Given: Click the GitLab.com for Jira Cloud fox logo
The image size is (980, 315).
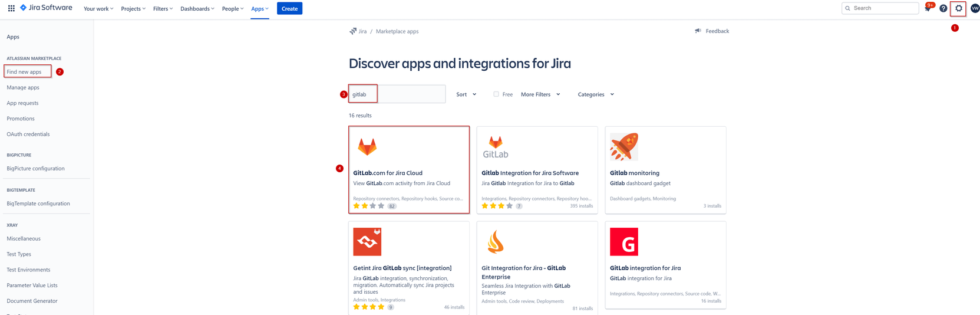Looking at the screenshot, I should coord(367,146).
